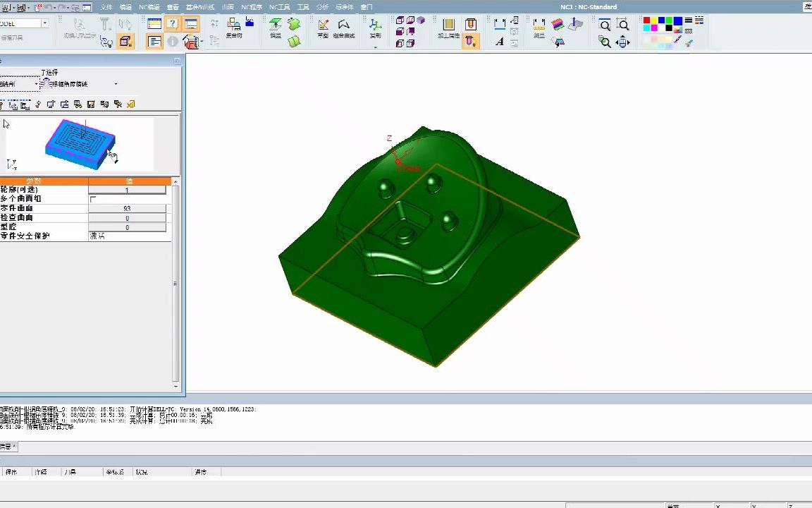This screenshot has width=812, height=508.
Task: Toggle the highlighted procedure list panel icon
Action: (x=154, y=42)
